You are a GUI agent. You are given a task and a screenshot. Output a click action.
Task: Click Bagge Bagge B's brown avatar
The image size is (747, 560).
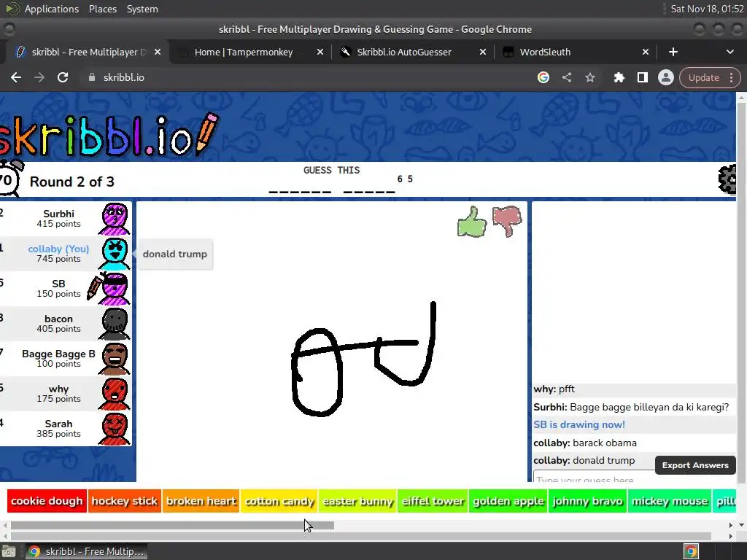(115, 359)
